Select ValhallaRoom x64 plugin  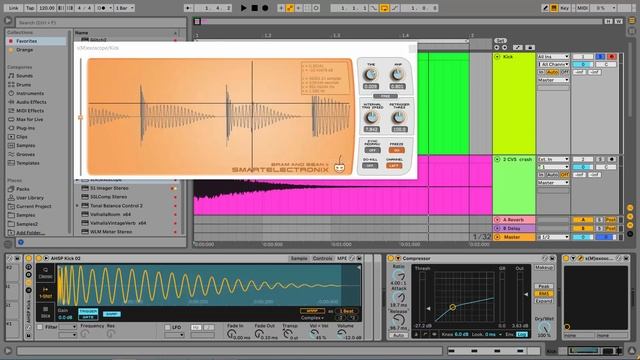pyautogui.click(x=110, y=214)
